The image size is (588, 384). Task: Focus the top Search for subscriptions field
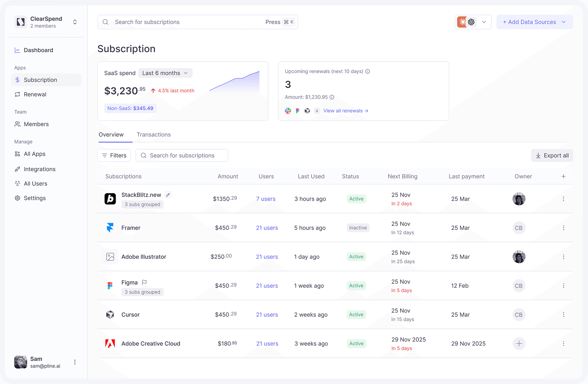tap(198, 22)
